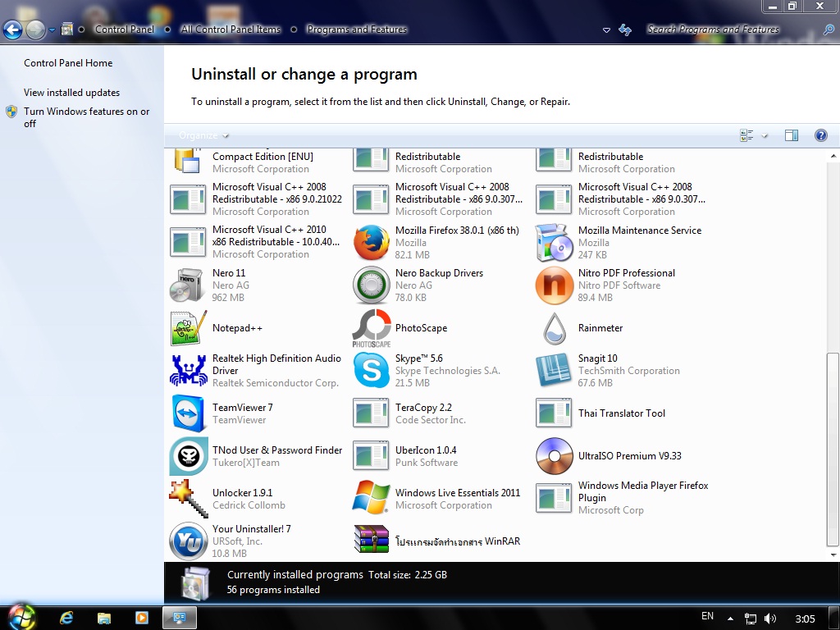Open Windows Explorer folder on taskbar
840x630 pixels.
(x=103, y=618)
